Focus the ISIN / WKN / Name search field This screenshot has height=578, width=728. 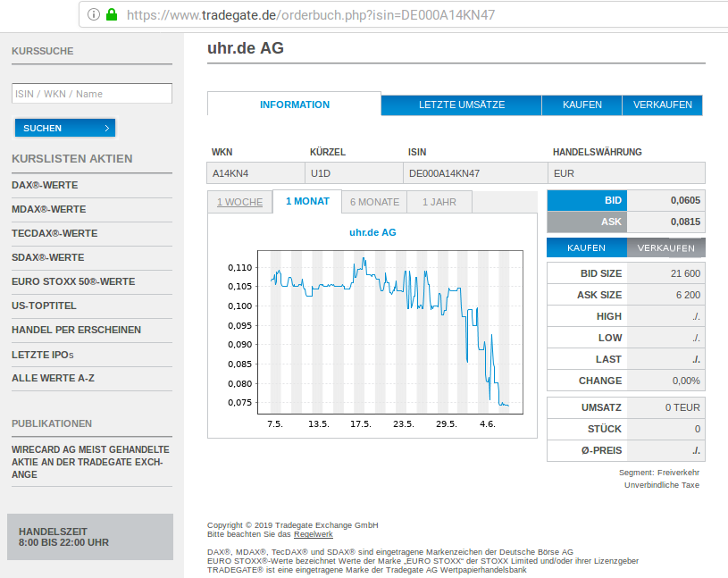[x=92, y=93]
